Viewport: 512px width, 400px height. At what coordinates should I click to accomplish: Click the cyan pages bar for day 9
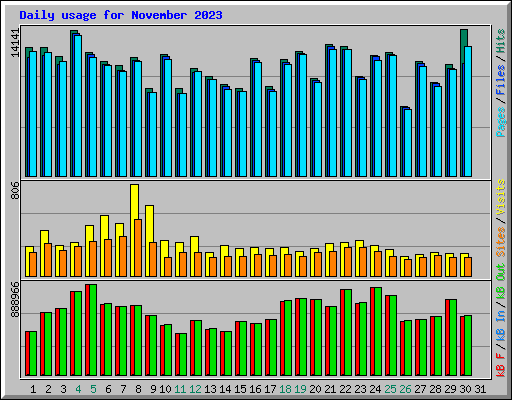(x=153, y=134)
